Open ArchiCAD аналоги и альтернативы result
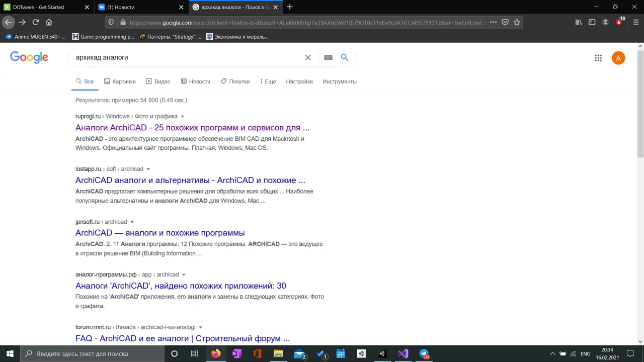The width and height of the screenshot is (644, 362). point(190,180)
